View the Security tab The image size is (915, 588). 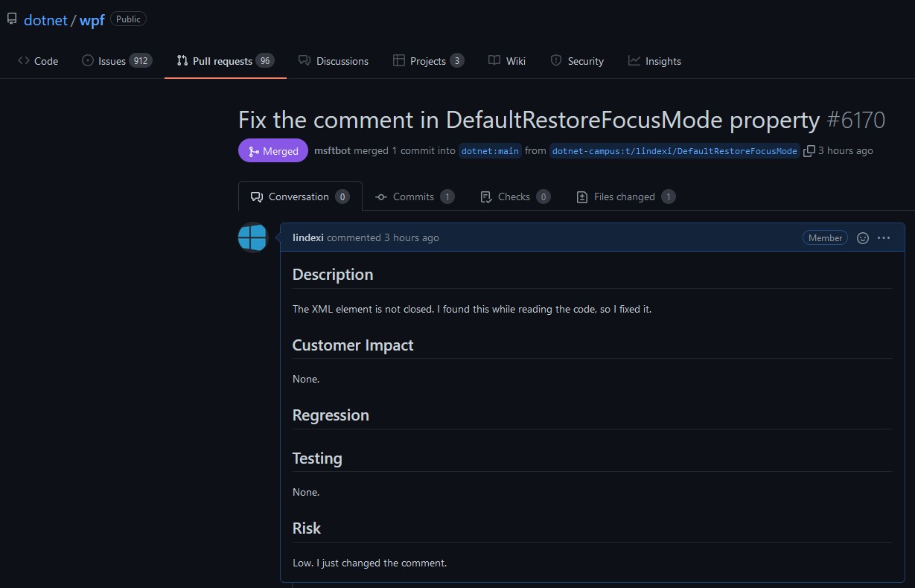click(577, 61)
